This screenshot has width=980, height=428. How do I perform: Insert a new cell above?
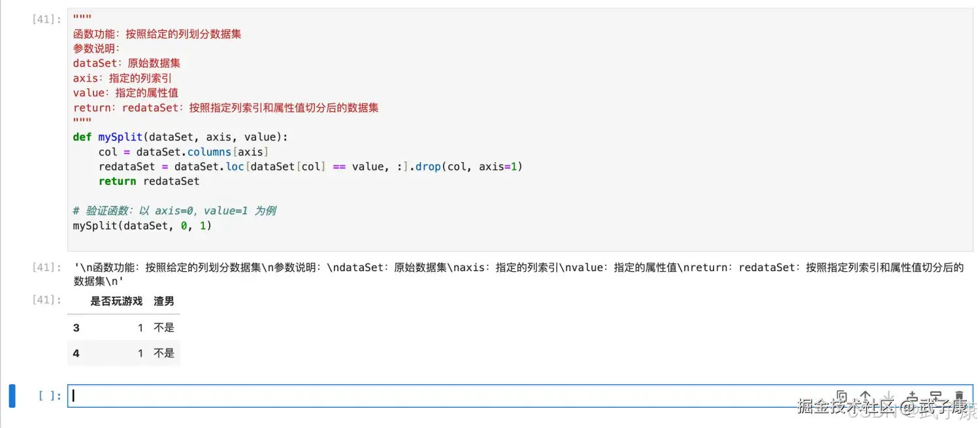coord(912,396)
